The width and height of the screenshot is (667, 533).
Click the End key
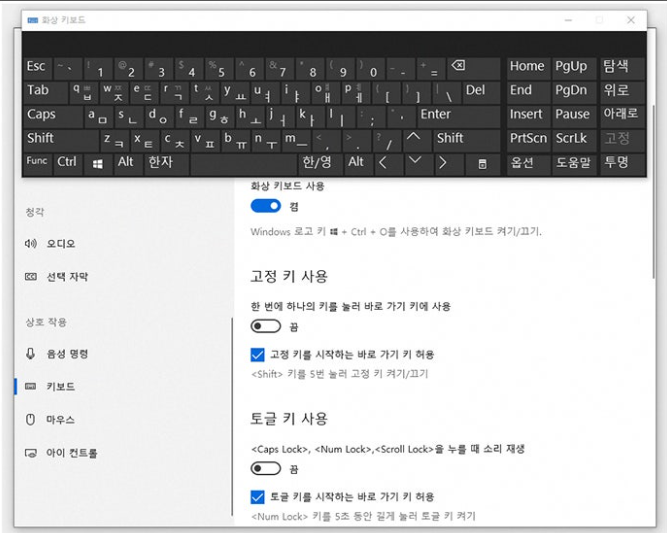[x=528, y=92]
